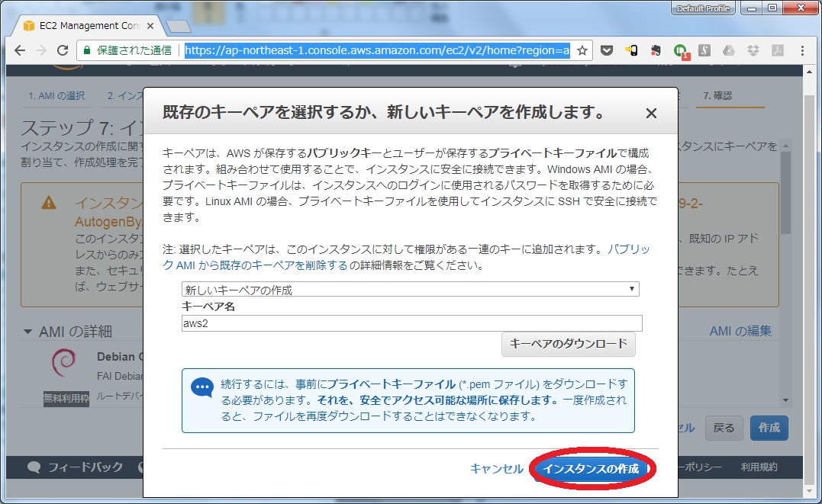This screenshot has height=504, width=822.
Task: Select the browser address bar URL
Action: [377, 50]
